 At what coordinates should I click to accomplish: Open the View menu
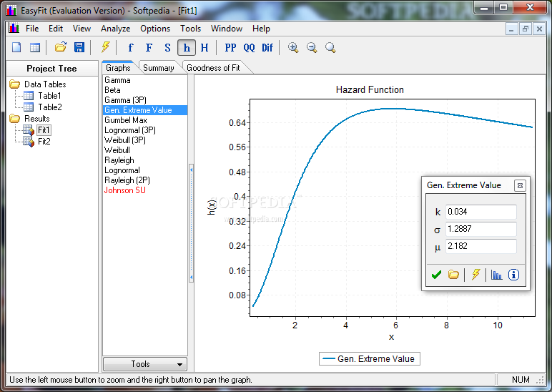pyautogui.click(x=82, y=29)
